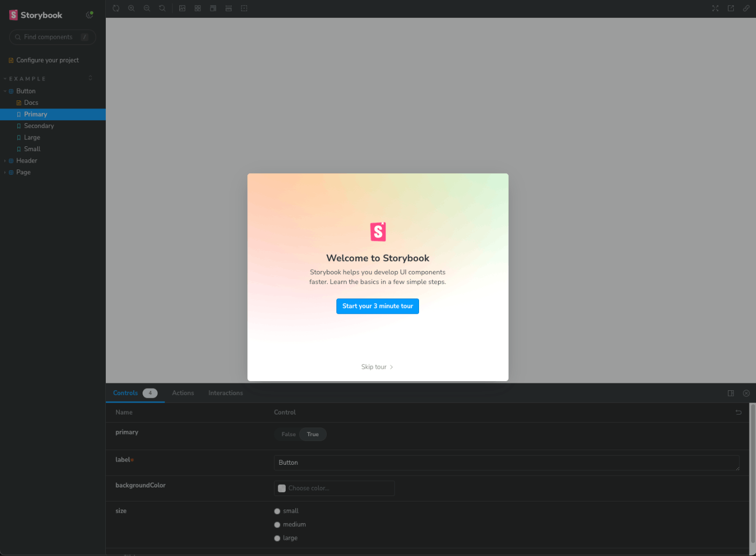Click the Find components search field
756x556 pixels.
[52, 37]
